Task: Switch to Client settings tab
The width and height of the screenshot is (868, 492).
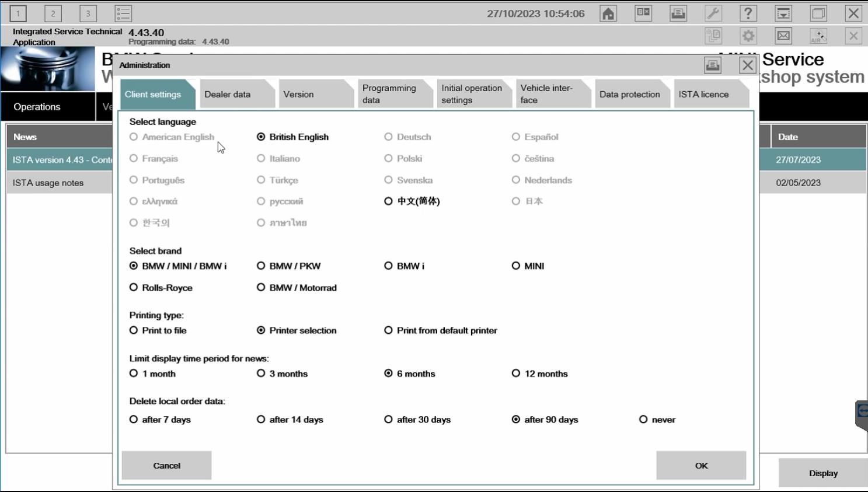Action: (156, 94)
